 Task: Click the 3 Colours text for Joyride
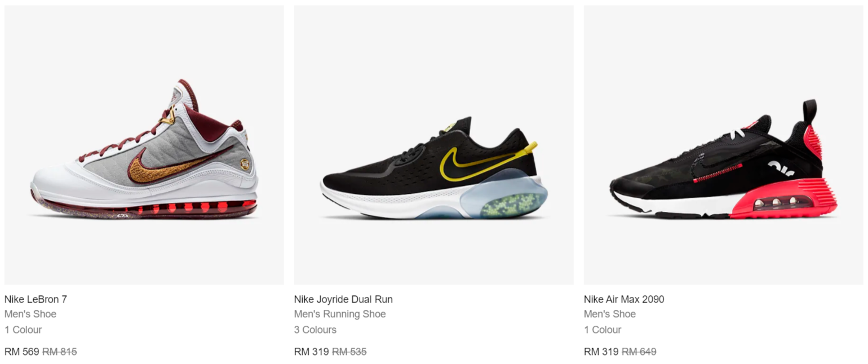click(315, 330)
